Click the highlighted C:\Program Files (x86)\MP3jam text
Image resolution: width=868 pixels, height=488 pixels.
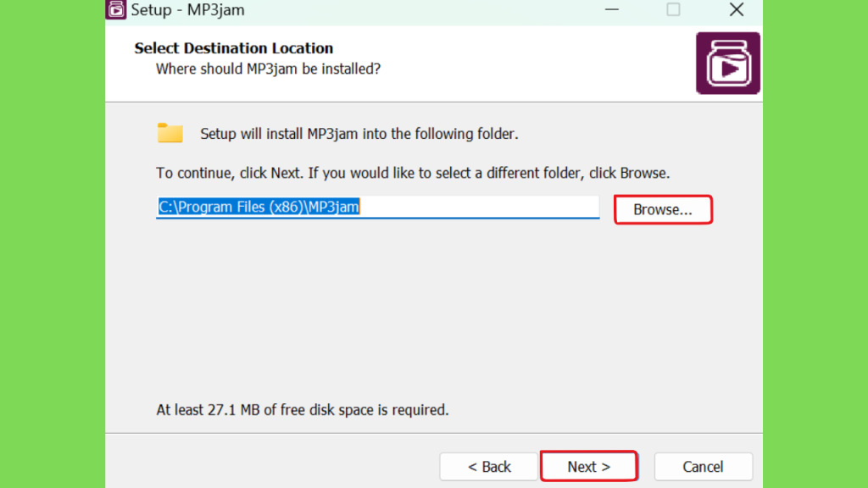coord(259,207)
